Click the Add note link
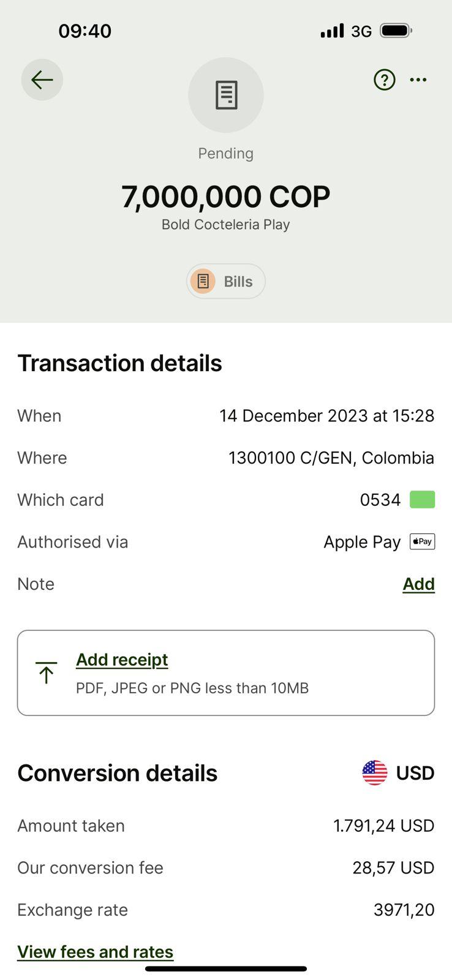452x980 pixels. coord(418,584)
